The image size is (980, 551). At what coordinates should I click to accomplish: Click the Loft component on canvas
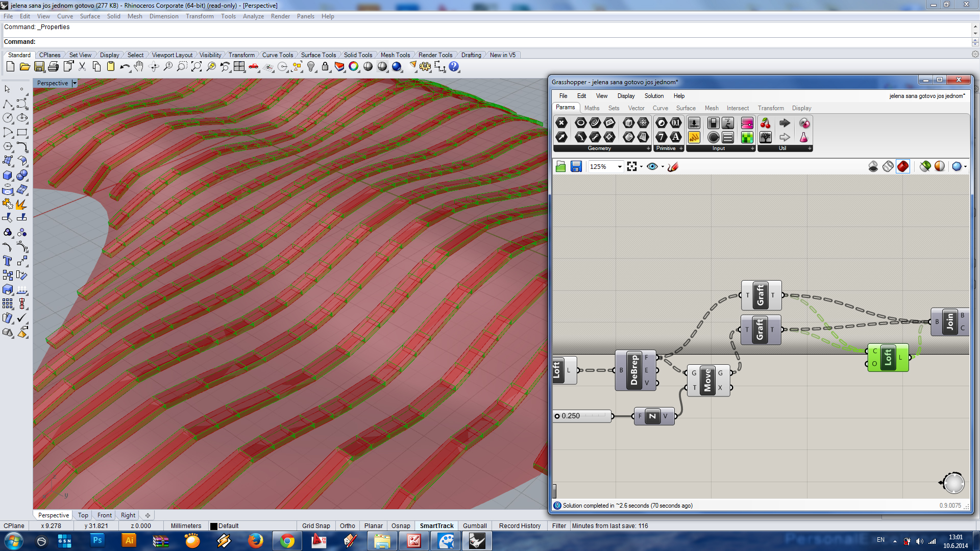pyautogui.click(x=888, y=358)
